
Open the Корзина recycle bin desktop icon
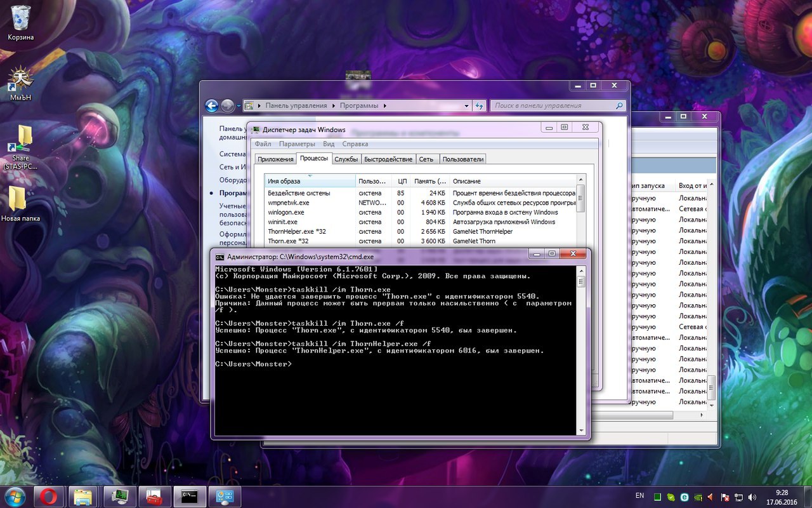21,23
